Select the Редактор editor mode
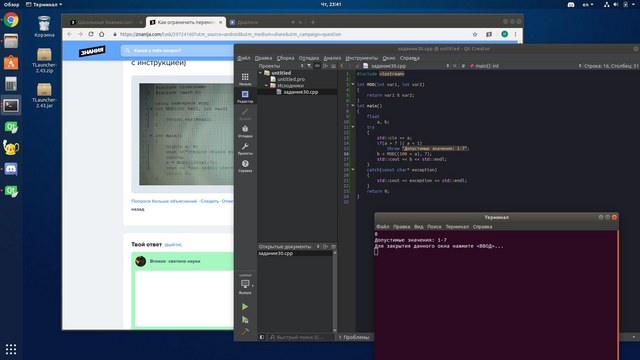This screenshot has width=640, height=360. (x=245, y=97)
